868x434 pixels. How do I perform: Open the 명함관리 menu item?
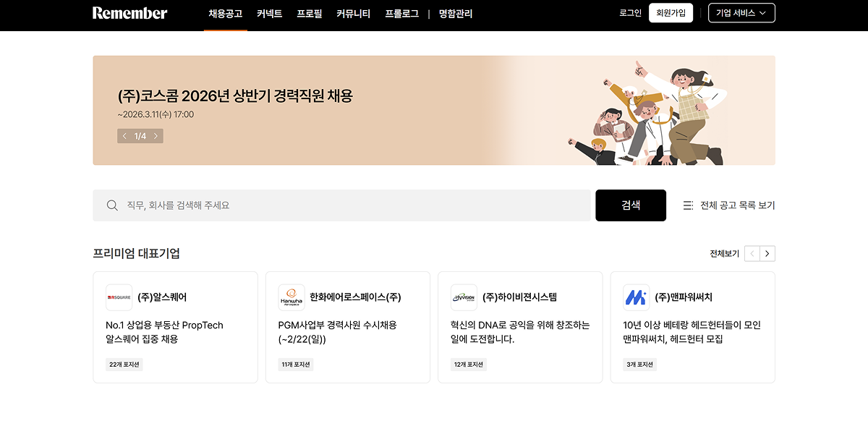click(456, 14)
